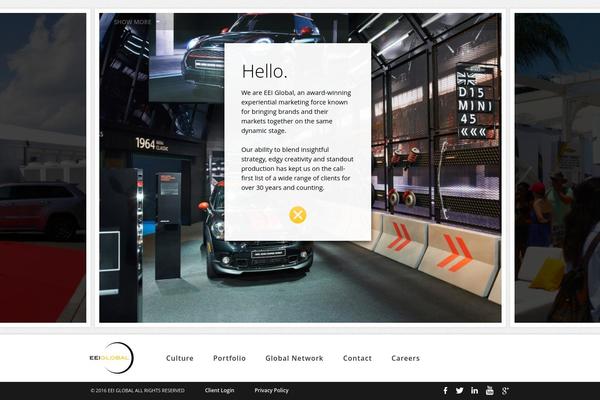Click the SHOW MORE label on slide
This screenshot has height=400, width=600.
point(132,22)
